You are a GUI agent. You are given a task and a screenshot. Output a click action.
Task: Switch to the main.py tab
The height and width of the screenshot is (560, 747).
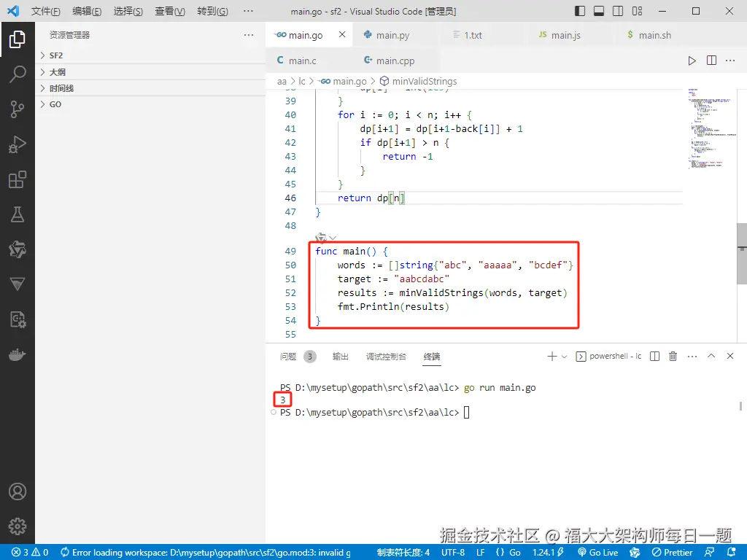(x=393, y=35)
